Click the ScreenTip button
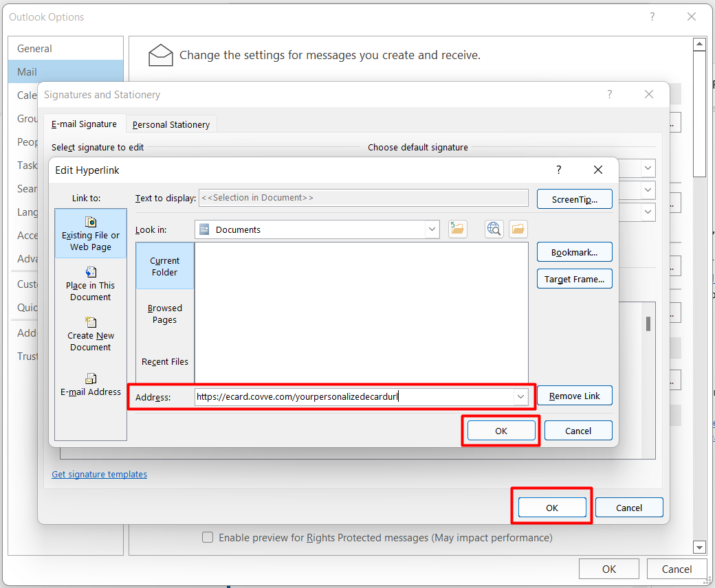The width and height of the screenshot is (715, 588). (575, 199)
